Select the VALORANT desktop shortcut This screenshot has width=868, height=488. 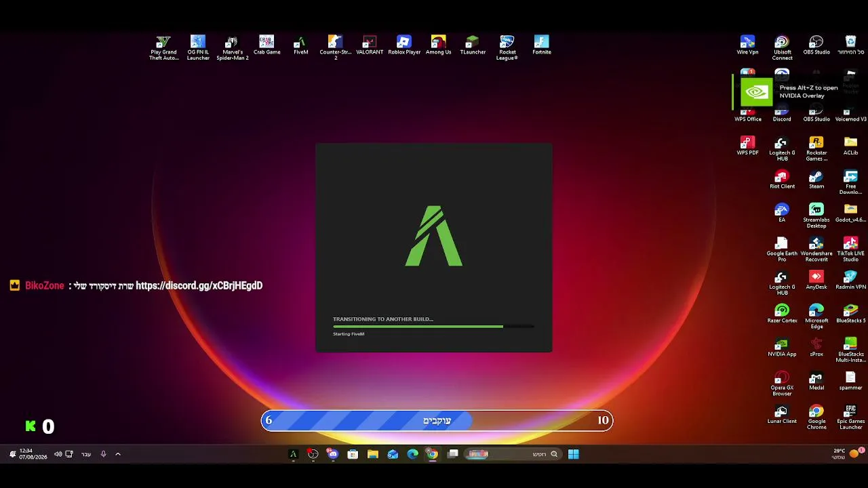click(370, 45)
